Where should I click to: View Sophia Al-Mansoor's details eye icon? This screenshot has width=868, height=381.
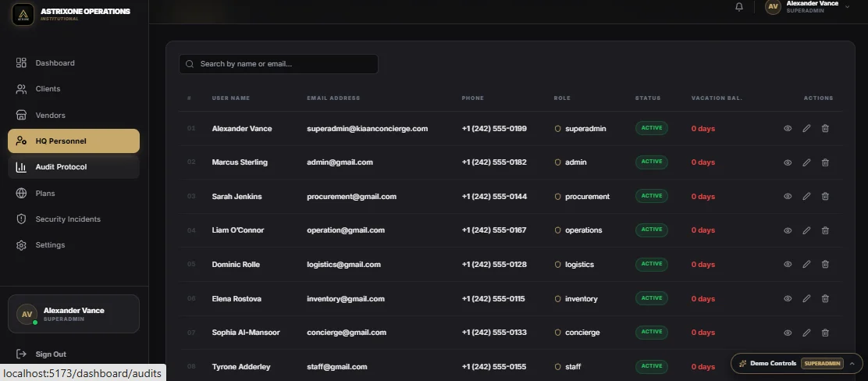(x=788, y=333)
